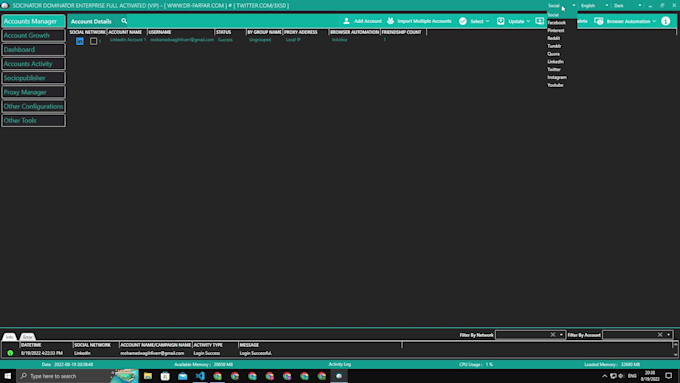The height and width of the screenshot is (383, 680).
Task: Click the LinkedIn network icon in the account row
Action: tap(80, 41)
